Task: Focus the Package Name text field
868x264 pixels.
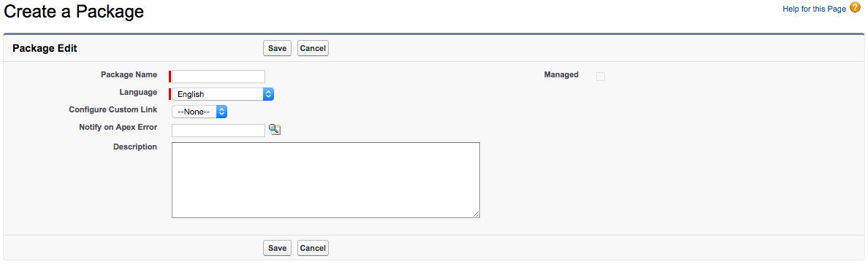Action: (x=218, y=77)
